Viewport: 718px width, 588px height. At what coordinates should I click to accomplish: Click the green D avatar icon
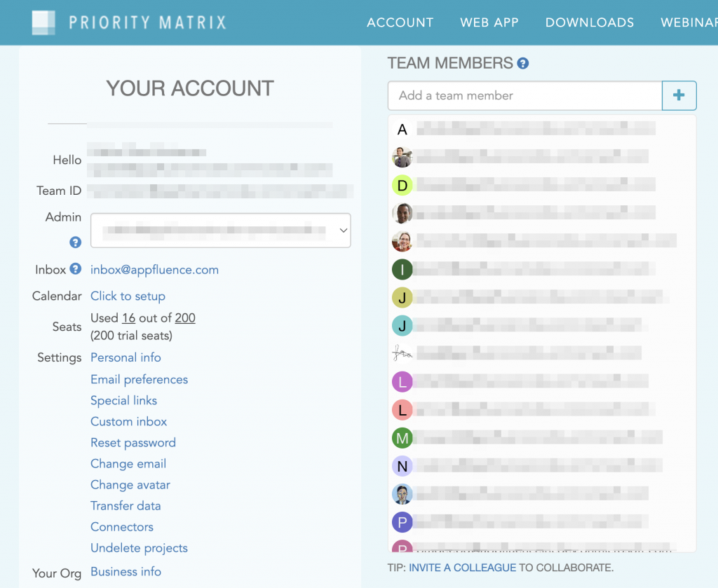click(402, 186)
